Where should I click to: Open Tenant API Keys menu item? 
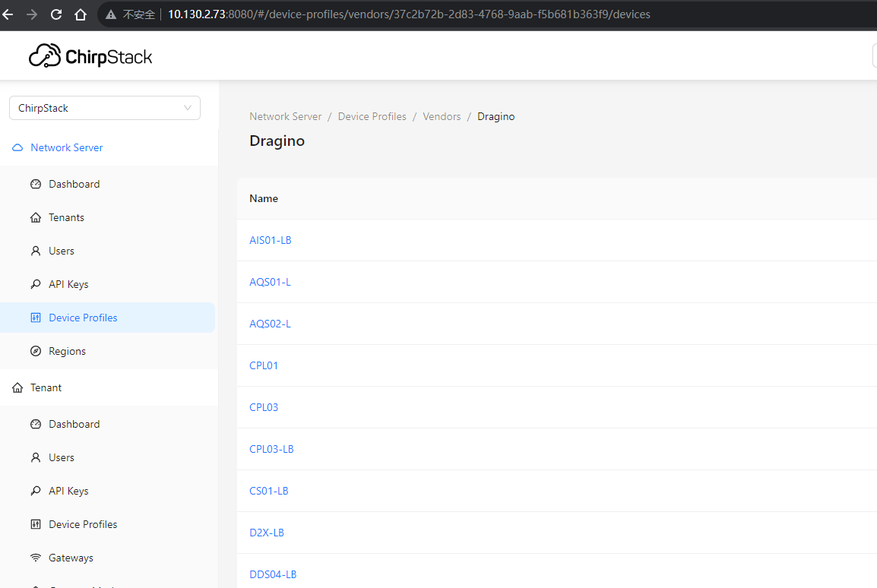107,491
